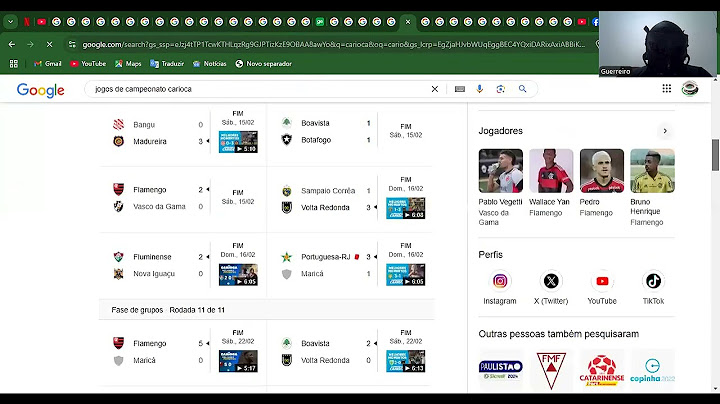Clear the search box with X
Viewport: 720px width, 404px height.
[434, 89]
